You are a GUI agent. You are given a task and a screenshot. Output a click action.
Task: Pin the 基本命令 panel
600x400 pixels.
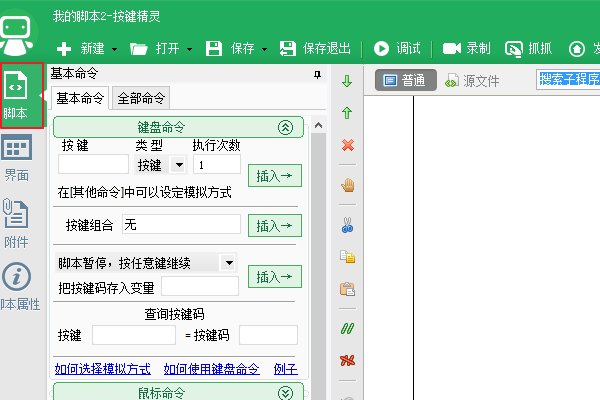tap(317, 74)
